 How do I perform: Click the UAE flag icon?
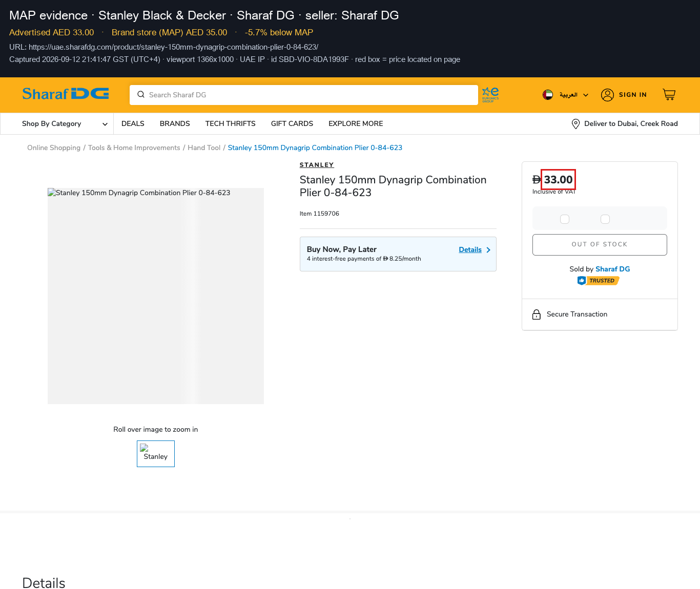point(548,95)
